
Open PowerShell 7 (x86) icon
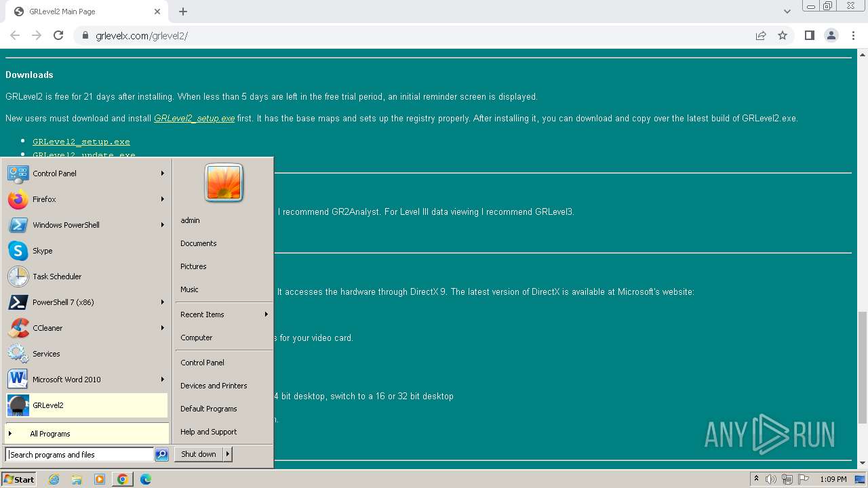[x=18, y=302]
